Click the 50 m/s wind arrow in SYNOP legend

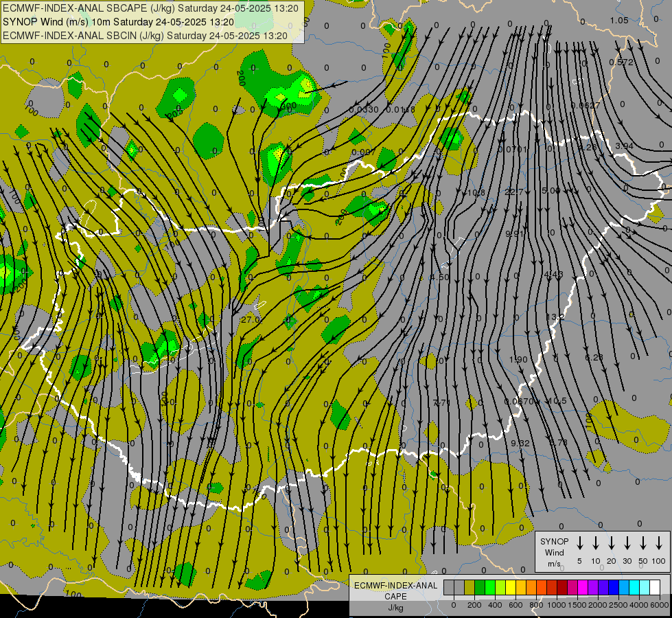643,543
